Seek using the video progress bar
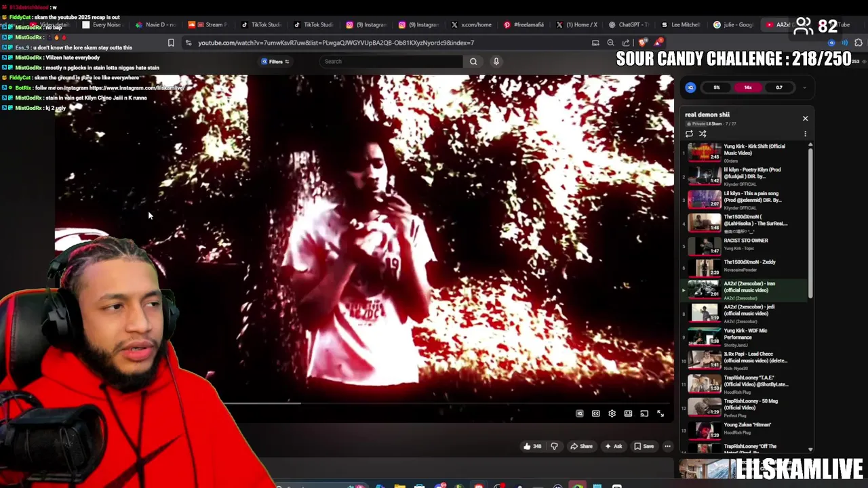 [364, 403]
